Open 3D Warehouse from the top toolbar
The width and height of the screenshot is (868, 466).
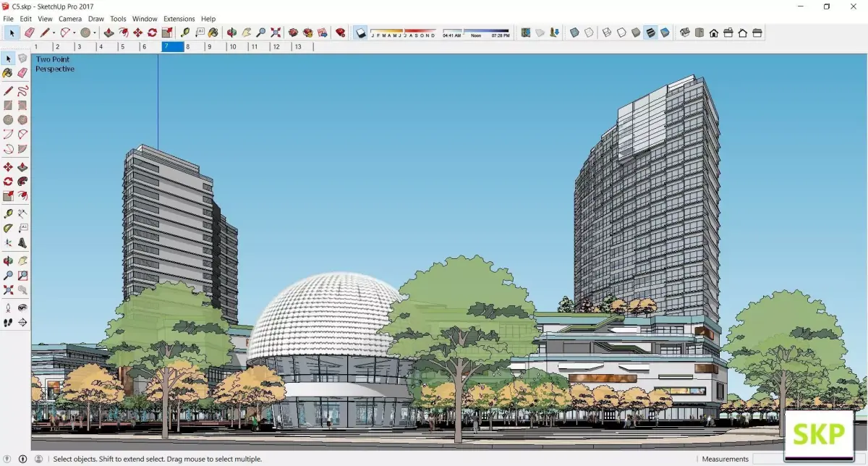point(294,33)
